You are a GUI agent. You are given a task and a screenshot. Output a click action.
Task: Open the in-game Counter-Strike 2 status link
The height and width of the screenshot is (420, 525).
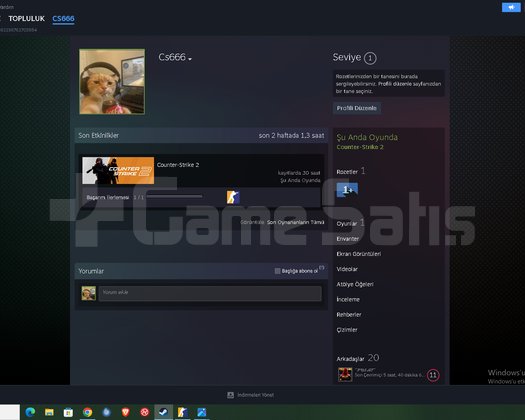(x=360, y=147)
